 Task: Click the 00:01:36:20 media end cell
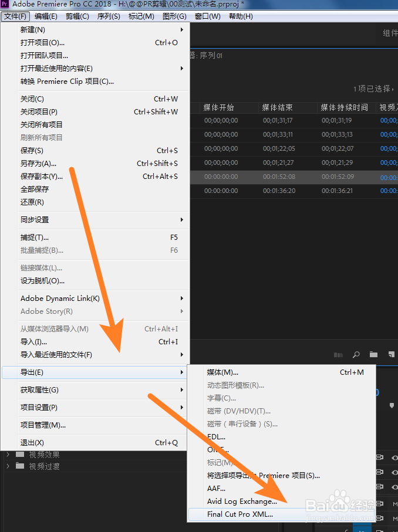279,191
